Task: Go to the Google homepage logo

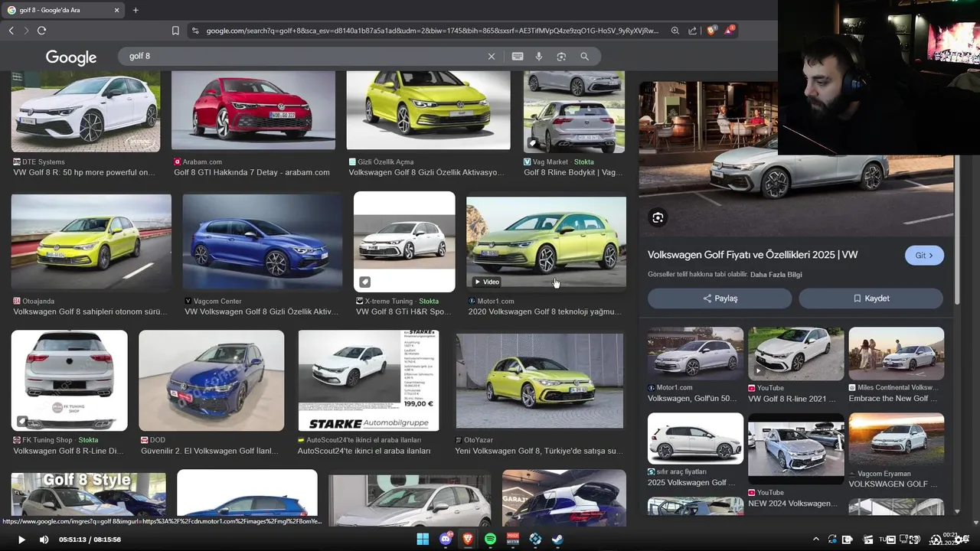Action: coord(71,57)
